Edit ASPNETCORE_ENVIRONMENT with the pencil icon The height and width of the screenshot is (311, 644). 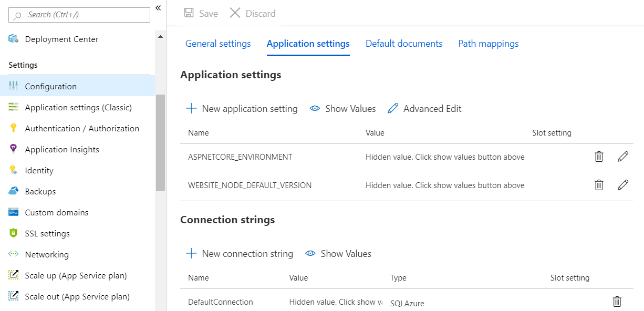click(623, 157)
